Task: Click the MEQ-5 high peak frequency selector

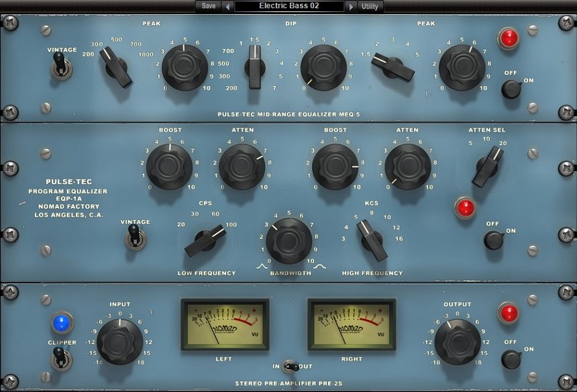Action: pos(392,67)
